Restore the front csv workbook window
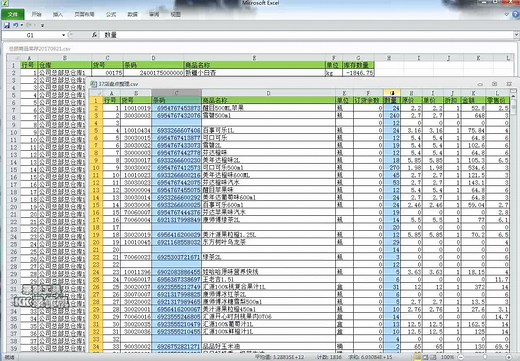Viewport: 520px width, 361px height. pos(495,84)
